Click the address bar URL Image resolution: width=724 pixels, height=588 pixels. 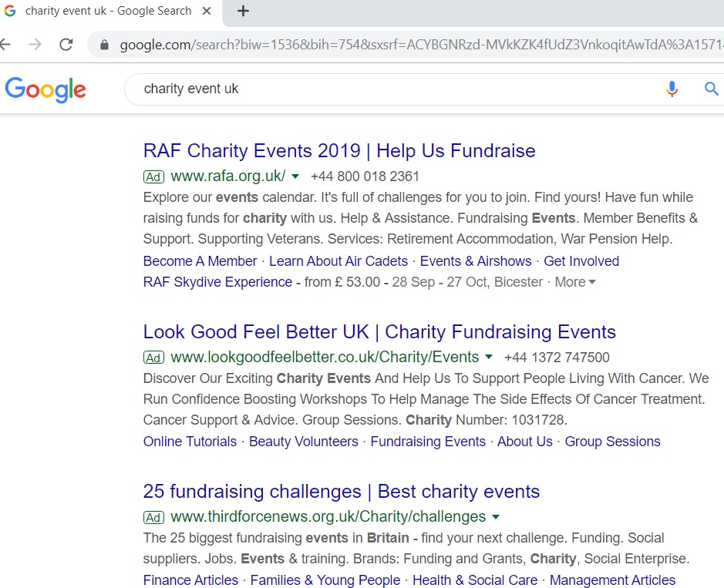pos(421,45)
